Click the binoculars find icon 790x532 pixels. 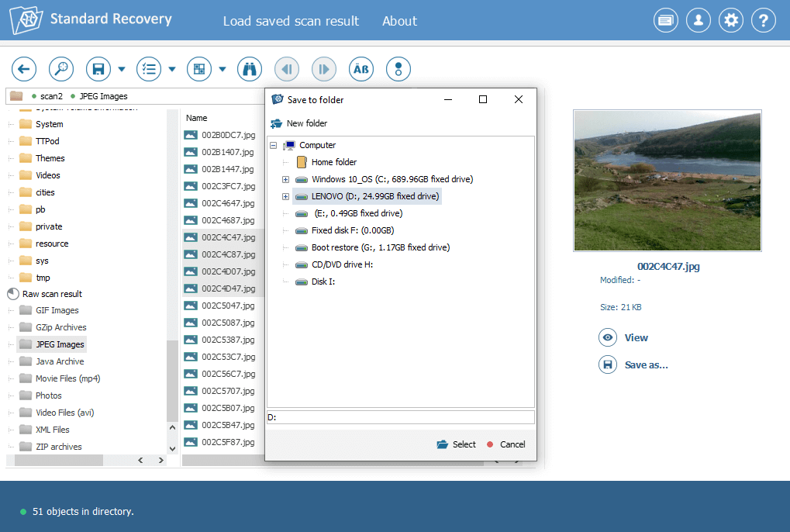[x=250, y=69]
